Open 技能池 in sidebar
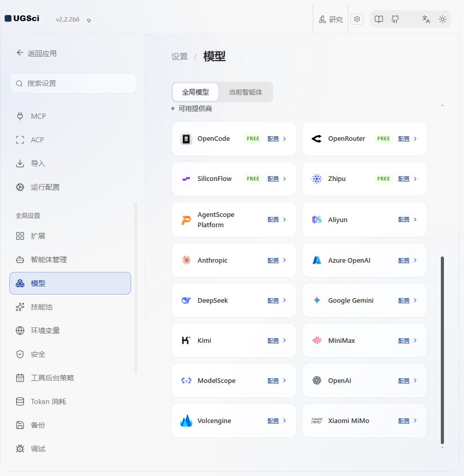The image size is (464, 476). (x=70, y=307)
